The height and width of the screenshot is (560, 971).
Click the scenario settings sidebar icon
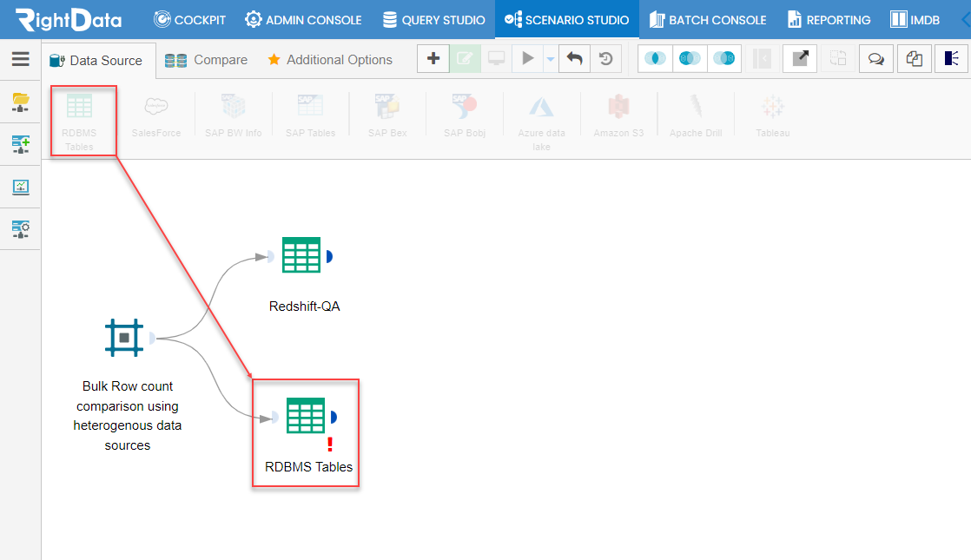point(21,229)
